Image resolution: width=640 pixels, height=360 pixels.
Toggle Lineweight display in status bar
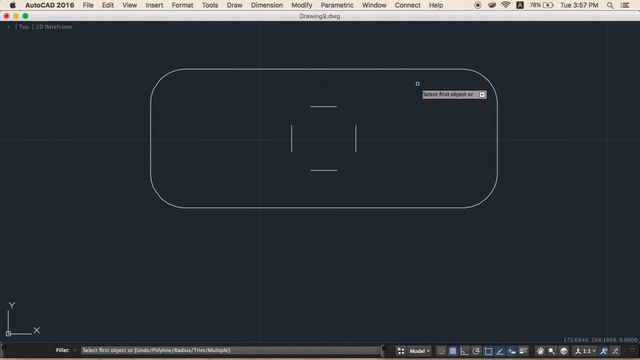click(523, 351)
